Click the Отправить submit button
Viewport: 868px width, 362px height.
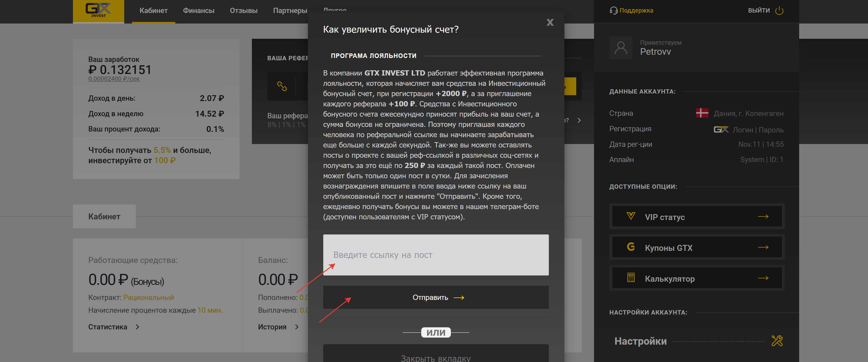click(436, 297)
